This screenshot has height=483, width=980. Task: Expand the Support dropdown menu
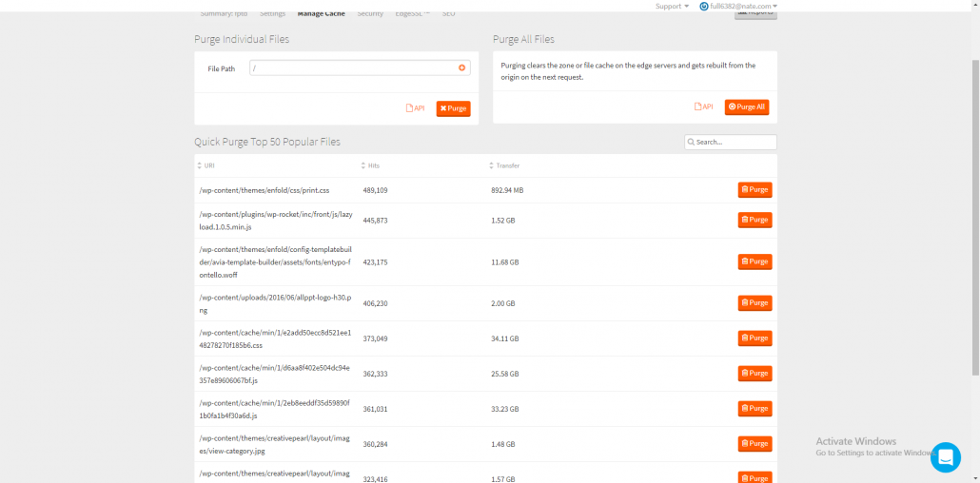click(672, 6)
